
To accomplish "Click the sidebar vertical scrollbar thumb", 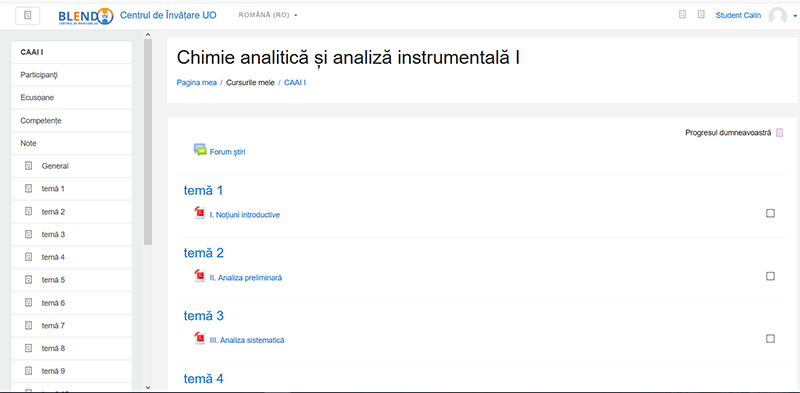I will point(148,142).
